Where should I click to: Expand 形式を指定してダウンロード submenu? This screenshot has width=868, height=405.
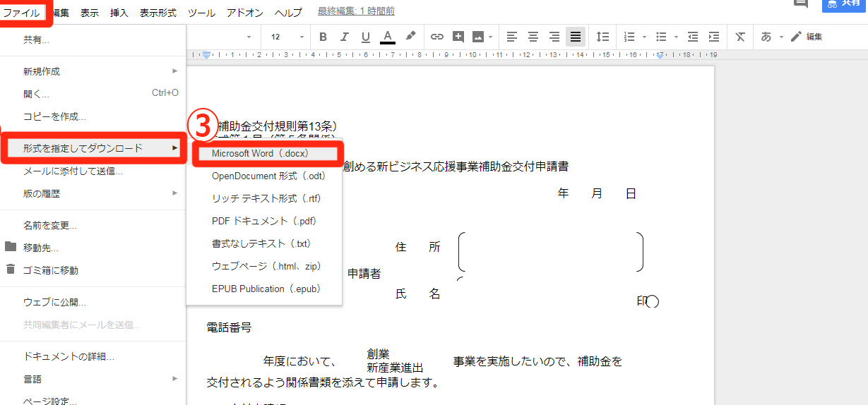pyautogui.click(x=93, y=148)
